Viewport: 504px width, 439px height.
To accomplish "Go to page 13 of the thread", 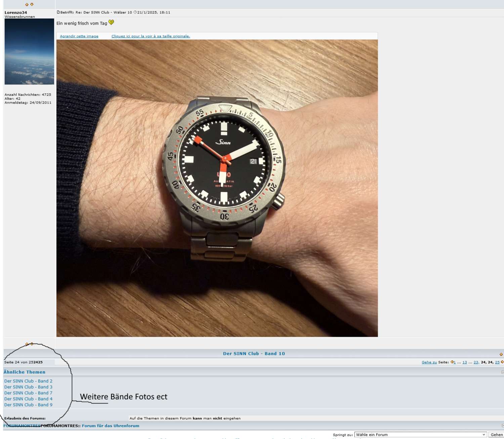I will [464, 362].
